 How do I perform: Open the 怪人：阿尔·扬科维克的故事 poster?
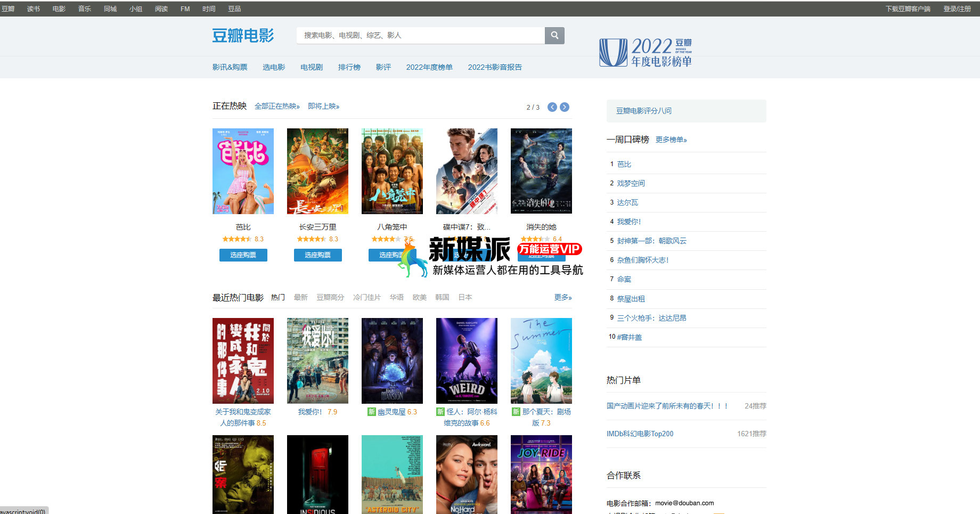coord(467,361)
